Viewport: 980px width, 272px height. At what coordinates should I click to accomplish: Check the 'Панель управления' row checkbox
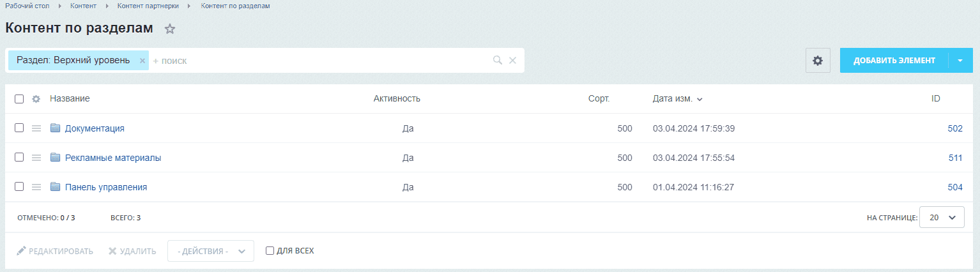19,186
